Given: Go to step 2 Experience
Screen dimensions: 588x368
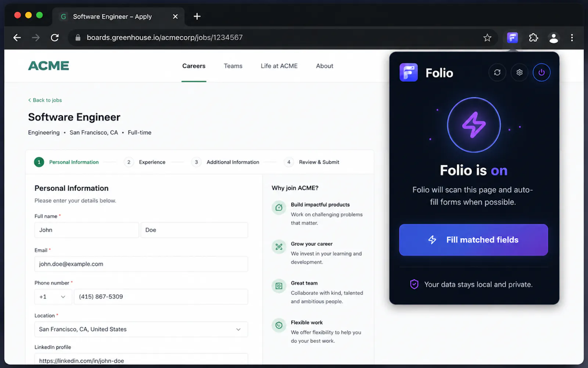Looking at the screenshot, I should tap(145, 162).
